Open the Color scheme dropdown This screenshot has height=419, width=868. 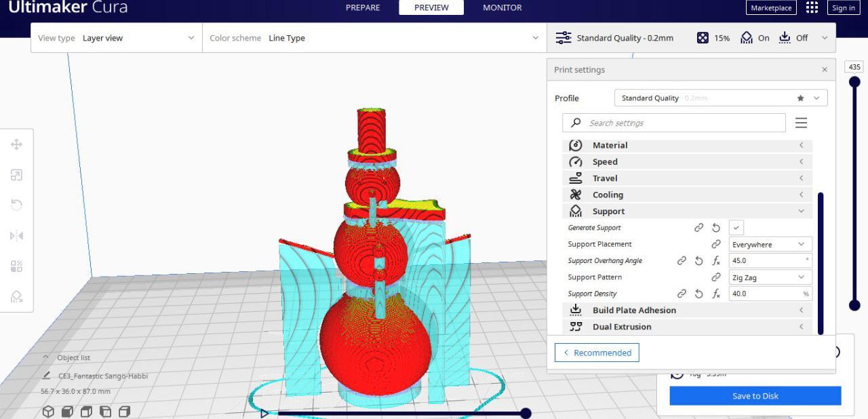[374, 38]
